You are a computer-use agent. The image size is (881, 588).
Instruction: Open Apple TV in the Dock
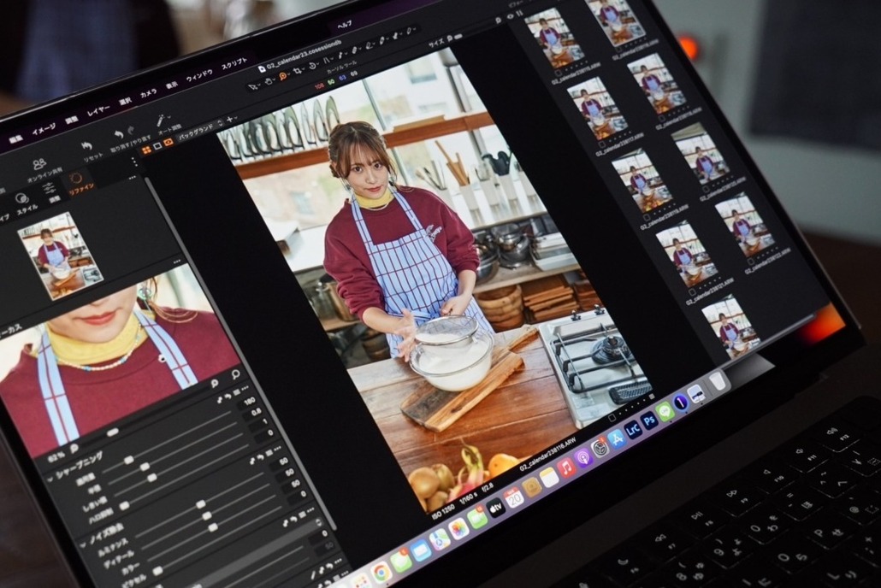495,509
